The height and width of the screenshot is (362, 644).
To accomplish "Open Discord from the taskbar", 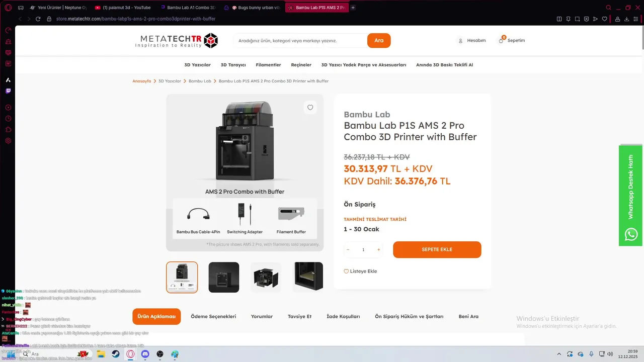I will tap(145, 354).
